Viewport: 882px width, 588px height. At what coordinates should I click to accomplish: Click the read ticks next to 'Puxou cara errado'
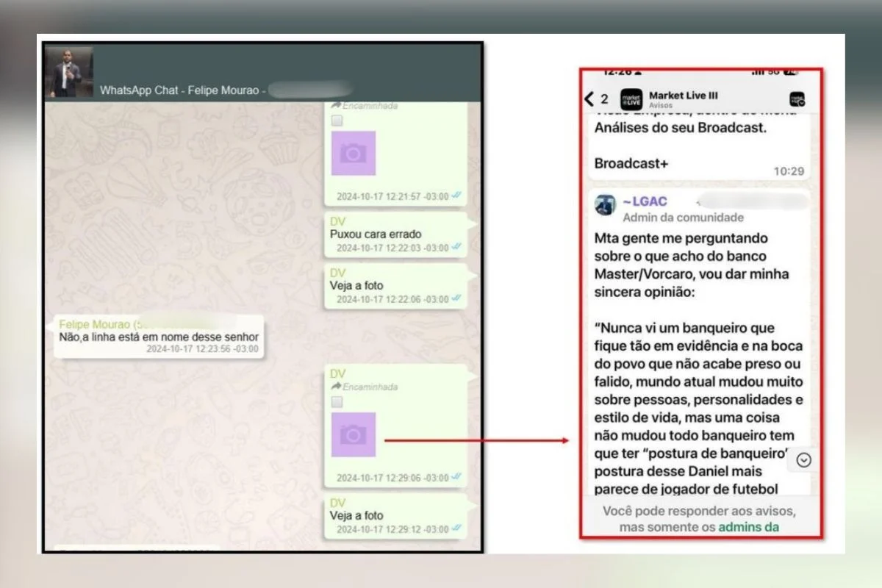tap(456, 248)
